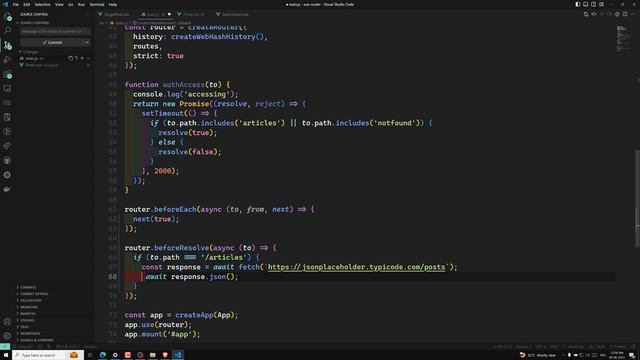This screenshot has width=640, height=360.
Task: Open the View menu
Action: point(59,4)
